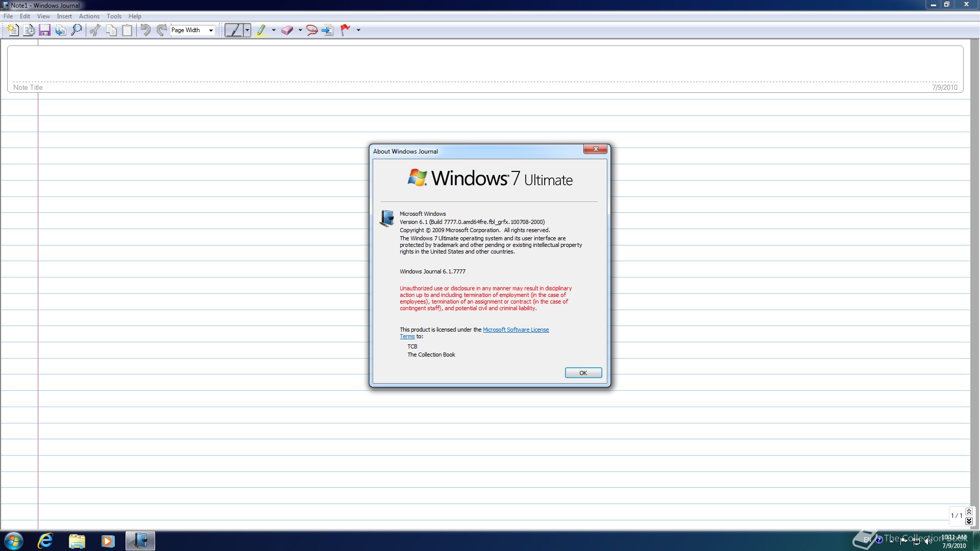
Task: Click Windows Journal taskbar button
Action: tap(140, 541)
